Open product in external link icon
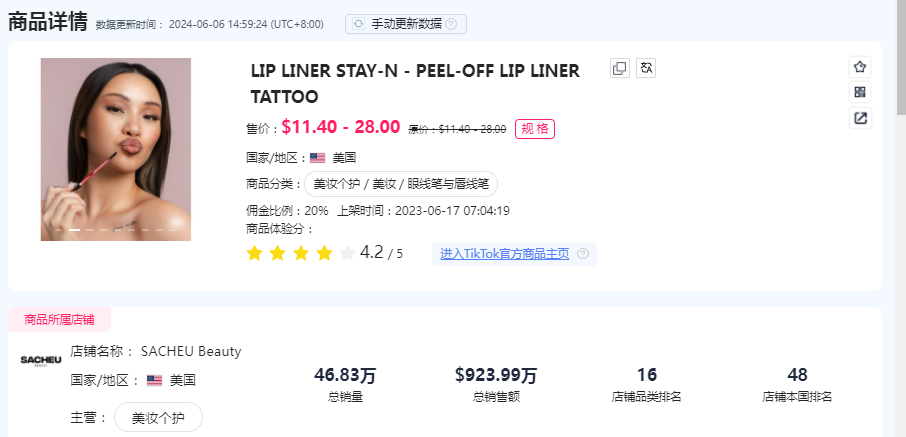Screen dimensions: 906x437 pyautogui.click(x=860, y=118)
